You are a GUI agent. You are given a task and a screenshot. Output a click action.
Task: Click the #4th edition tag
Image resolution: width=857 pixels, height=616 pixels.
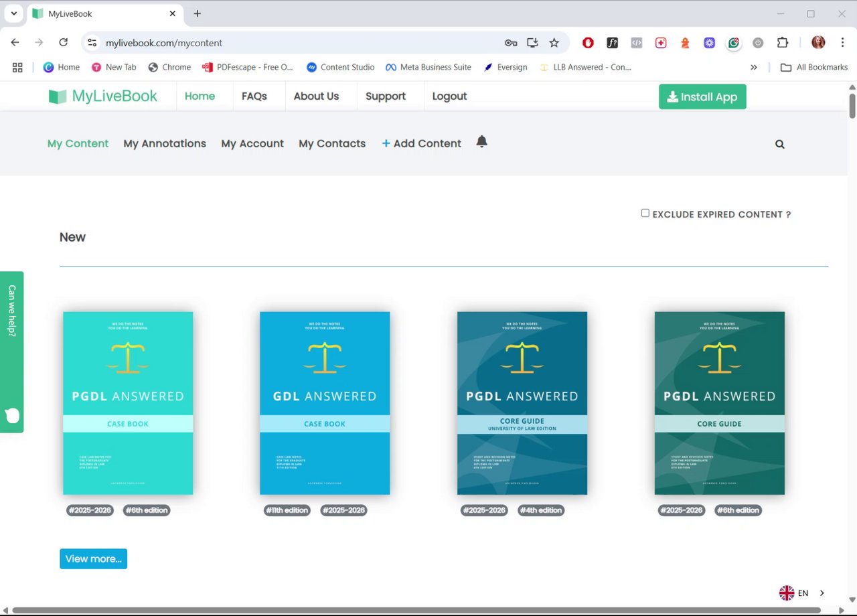pos(541,510)
